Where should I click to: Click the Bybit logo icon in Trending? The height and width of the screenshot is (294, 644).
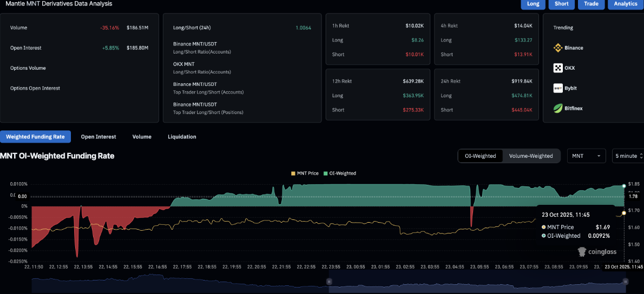(x=558, y=88)
